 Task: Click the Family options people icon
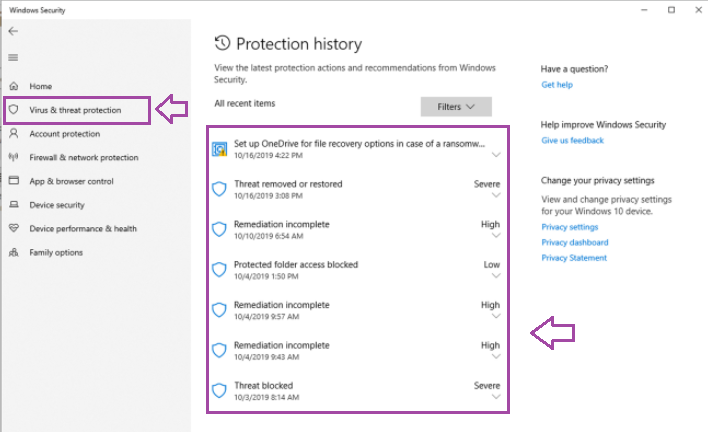pos(14,252)
